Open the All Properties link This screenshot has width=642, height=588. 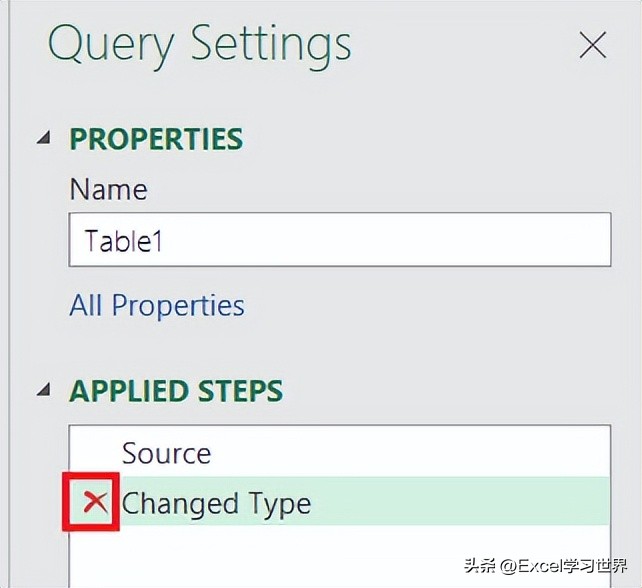point(157,305)
